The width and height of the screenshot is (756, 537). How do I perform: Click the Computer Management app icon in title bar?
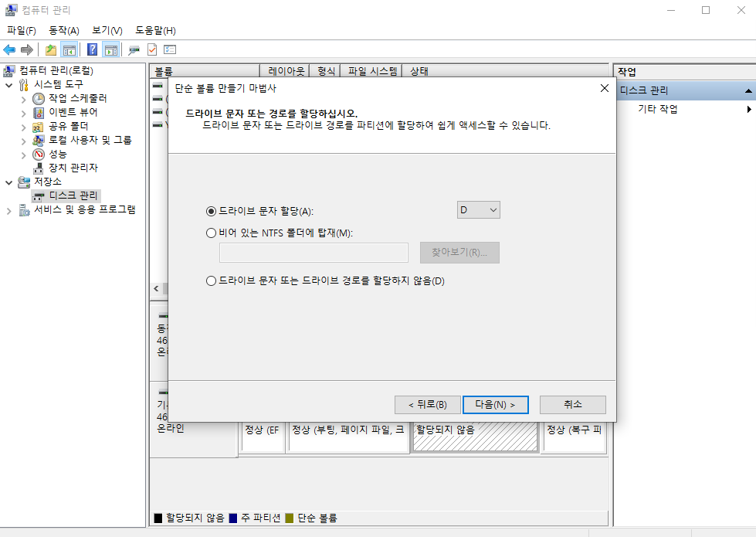pos(11,9)
